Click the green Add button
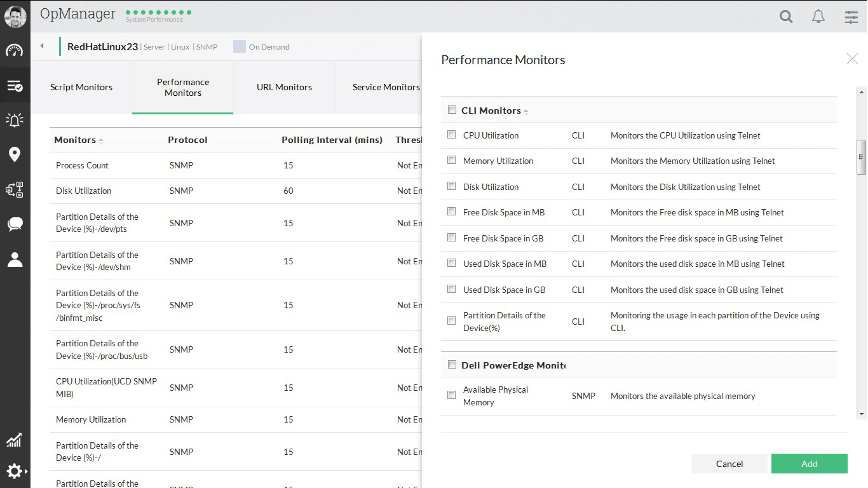 809,464
